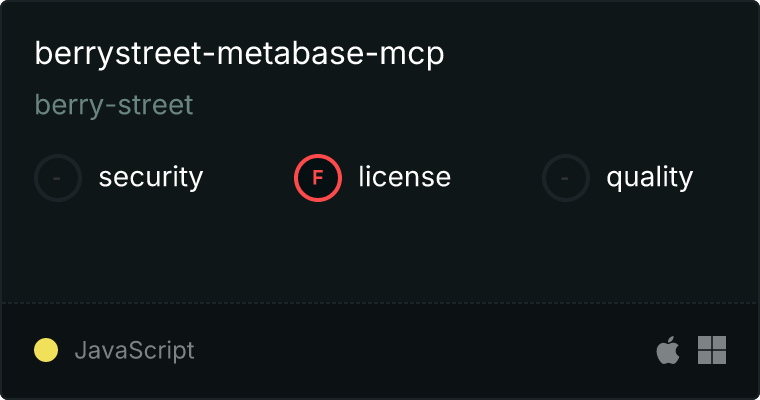Screen dimensions: 760x400
Task: Click the letter F in the license circle
Action: click(317, 178)
